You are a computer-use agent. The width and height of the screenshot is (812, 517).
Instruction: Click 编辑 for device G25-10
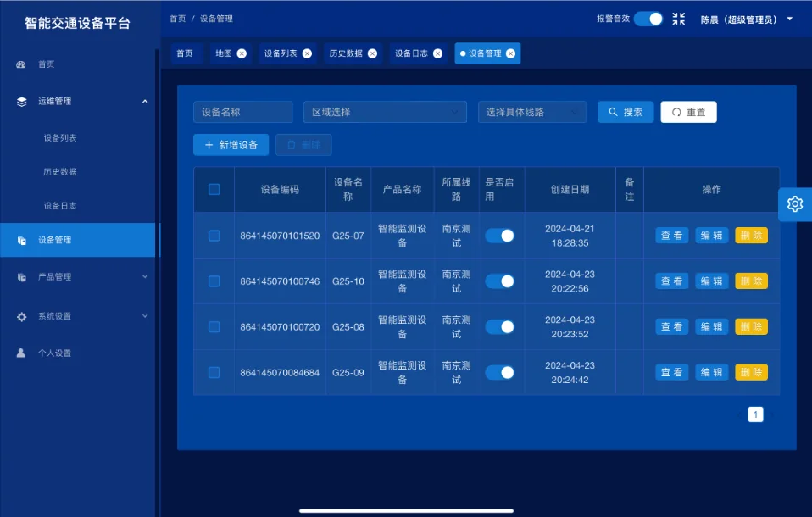pos(711,281)
